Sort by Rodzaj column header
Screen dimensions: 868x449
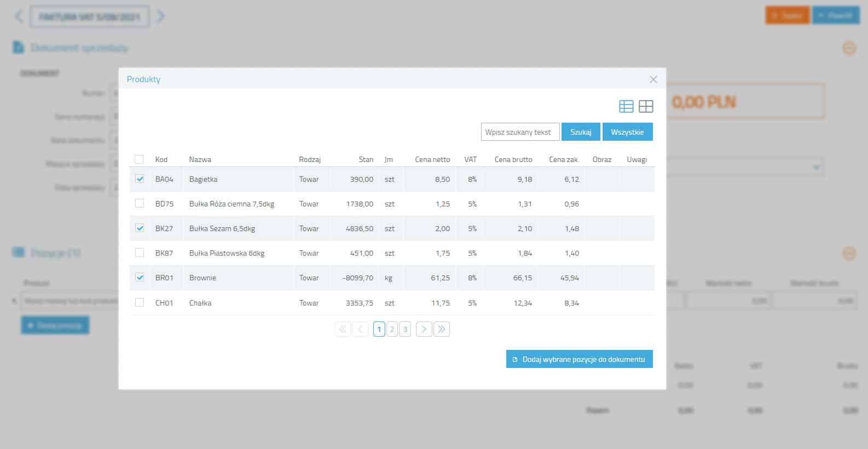[310, 159]
